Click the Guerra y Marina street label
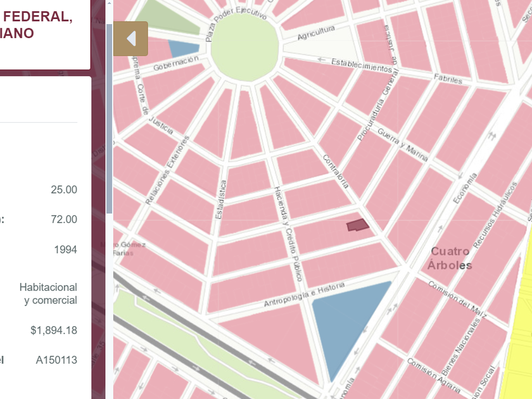The image size is (532, 399). tap(403, 144)
